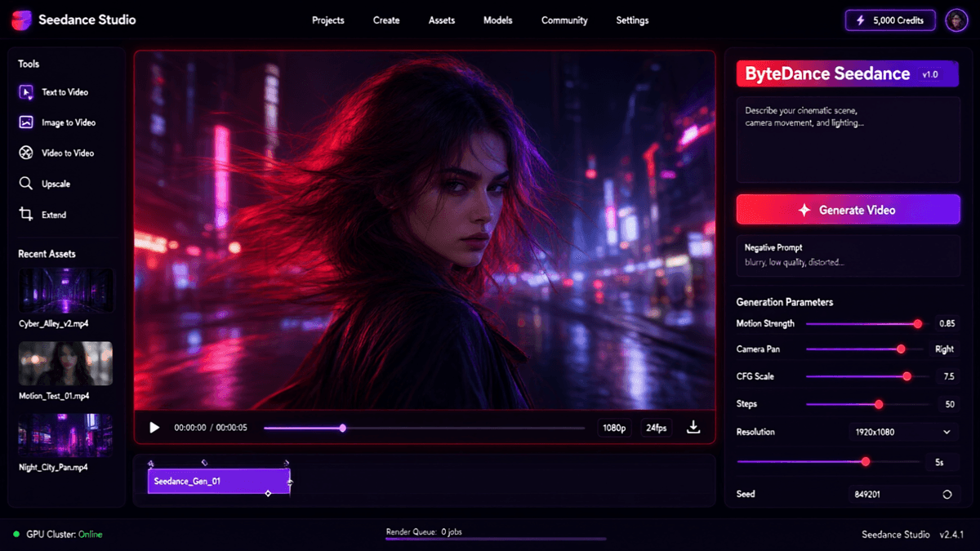
Task: Open the Assets menu
Action: (442, 20)
